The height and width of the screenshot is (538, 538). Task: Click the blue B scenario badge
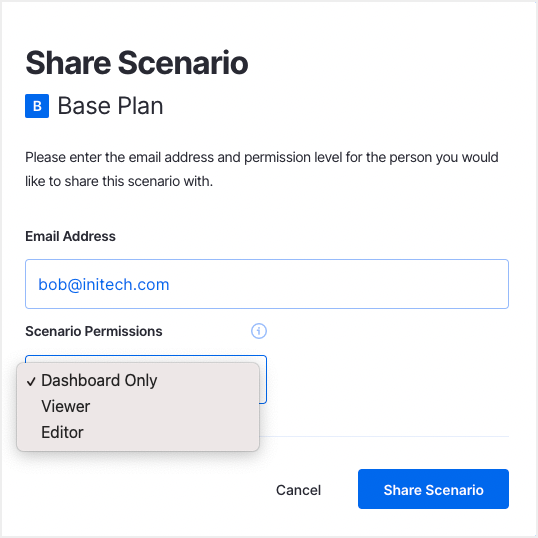(37, 106)
